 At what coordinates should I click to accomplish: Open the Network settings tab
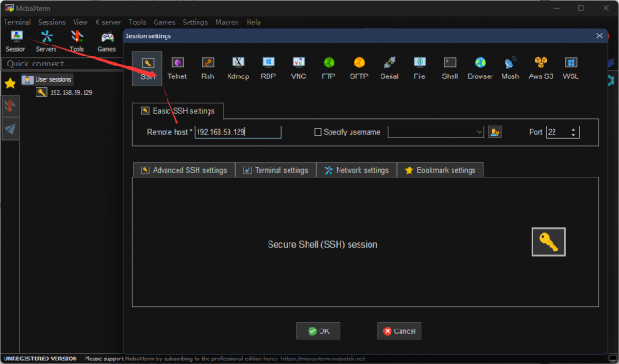357,170
